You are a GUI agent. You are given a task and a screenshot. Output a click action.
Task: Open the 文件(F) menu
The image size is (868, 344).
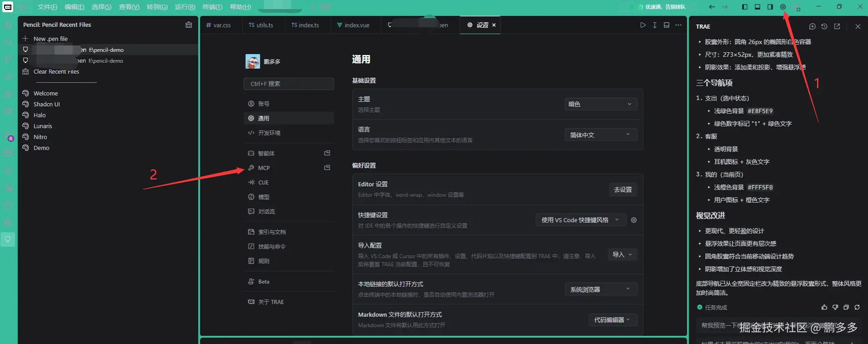click(47, 7)
